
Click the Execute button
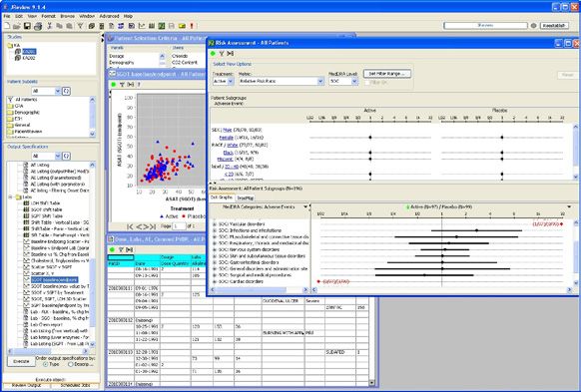tap(21, 361)
